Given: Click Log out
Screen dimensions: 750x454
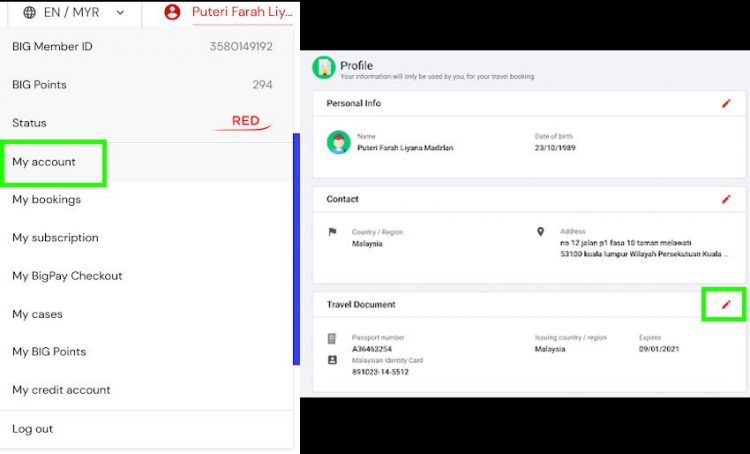Looking at the screenshot, I should tap(33, 429).
